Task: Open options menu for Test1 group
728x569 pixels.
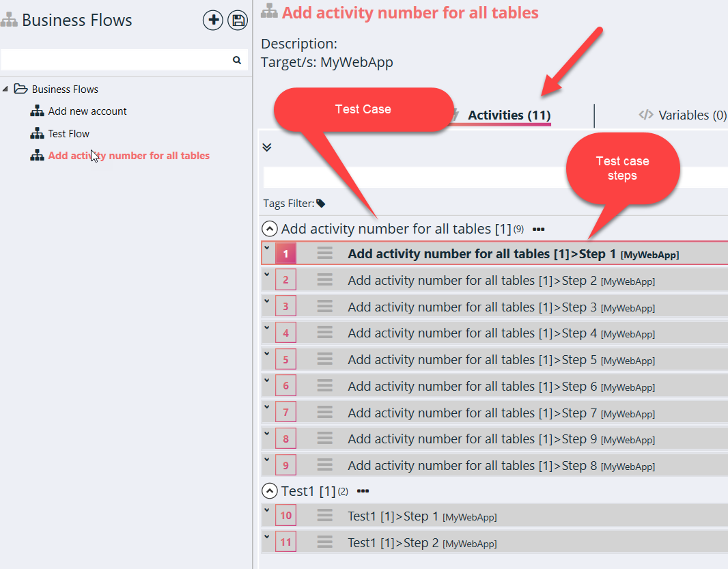Action: click(363, 490)
